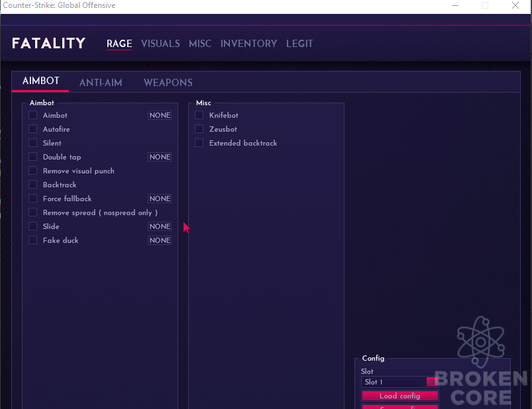The image size is (532, 409).
Task: Minimize the Counter-Strike window
Action: (455, 5)
